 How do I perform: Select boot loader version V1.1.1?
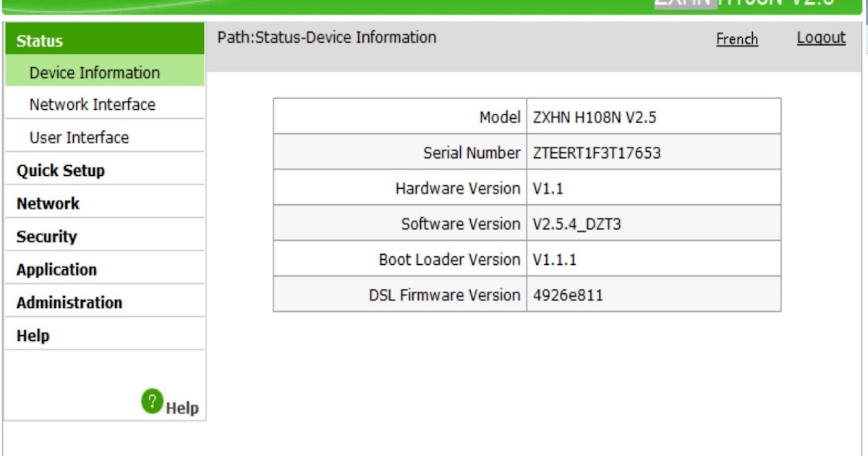[555, 260]
